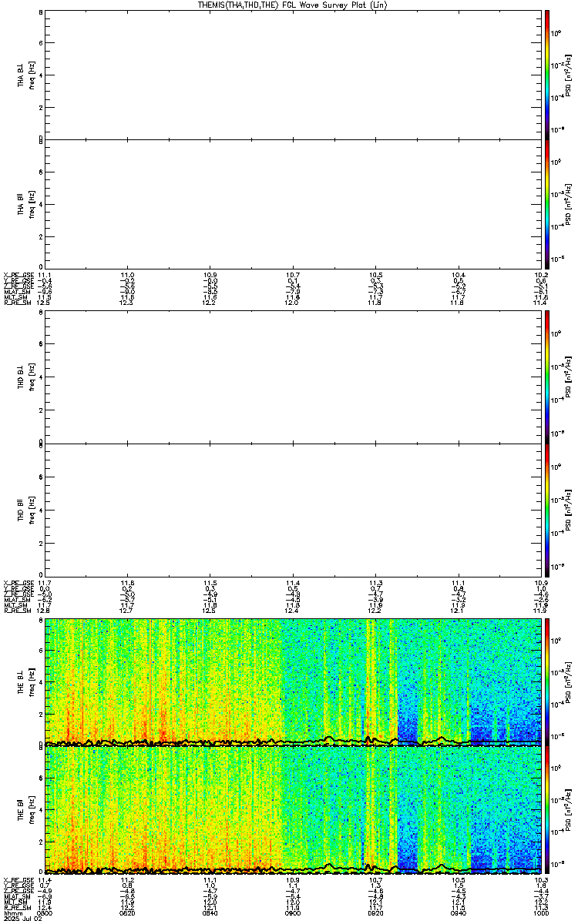The width and height of the screenshot is (578, 924).
Task: Click the PSD [nT²/Hz] label of THE B-parallel
Action: (569, 811)
